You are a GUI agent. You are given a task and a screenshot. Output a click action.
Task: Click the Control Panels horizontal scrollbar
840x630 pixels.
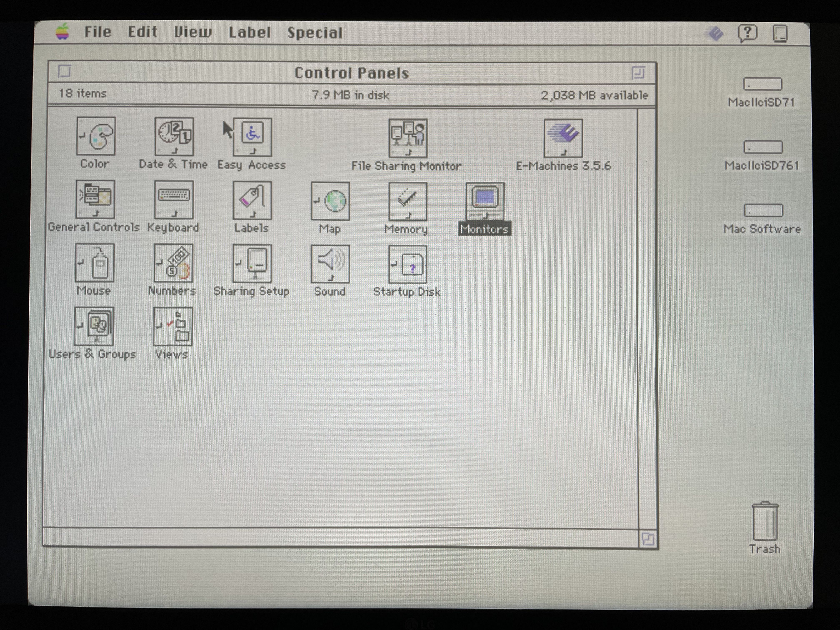click(x=341, y=538)
